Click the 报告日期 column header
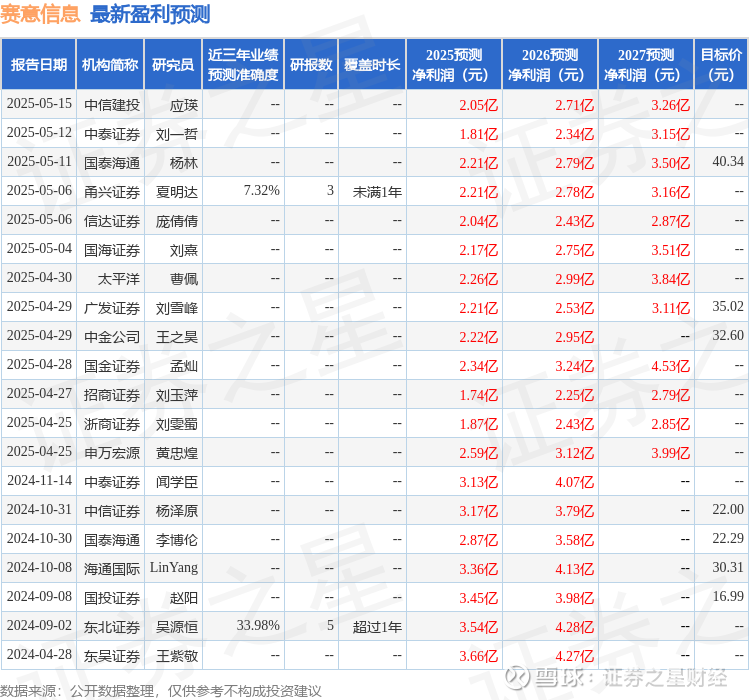This screenshot has width=749, height=700. (39, 65)
